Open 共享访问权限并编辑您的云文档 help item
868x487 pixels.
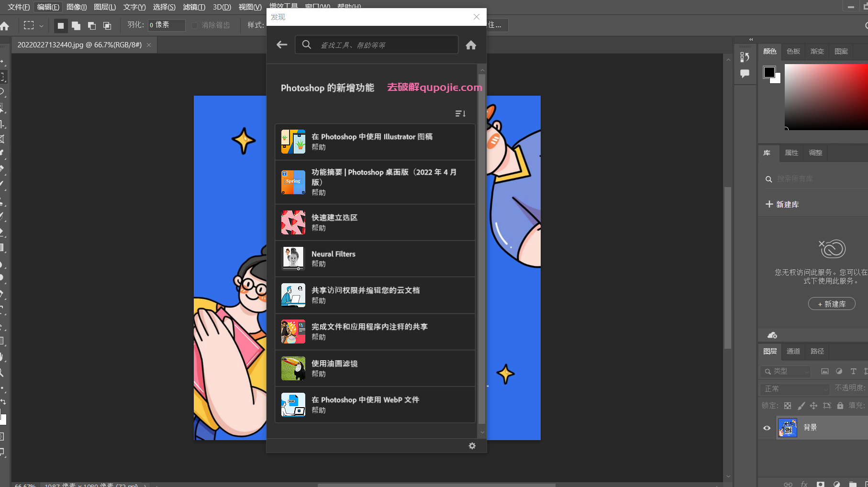click(375, 295)
